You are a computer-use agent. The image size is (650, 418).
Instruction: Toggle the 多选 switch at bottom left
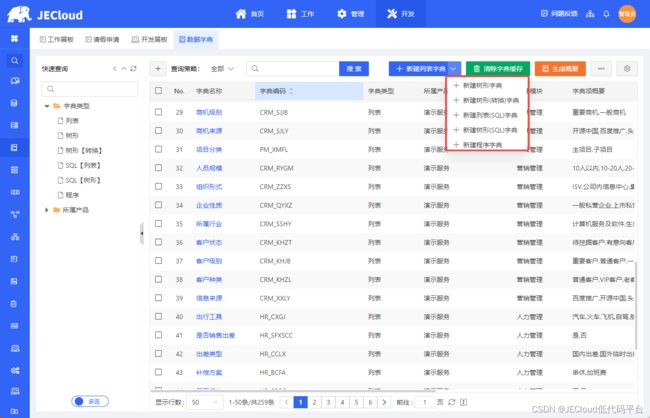(x=90, y=401)
